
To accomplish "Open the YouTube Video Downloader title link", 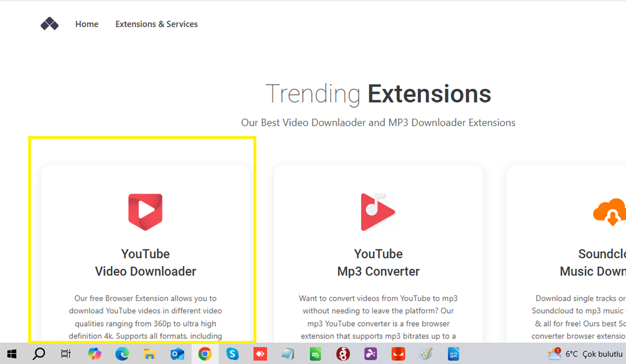I will point(145,262).
